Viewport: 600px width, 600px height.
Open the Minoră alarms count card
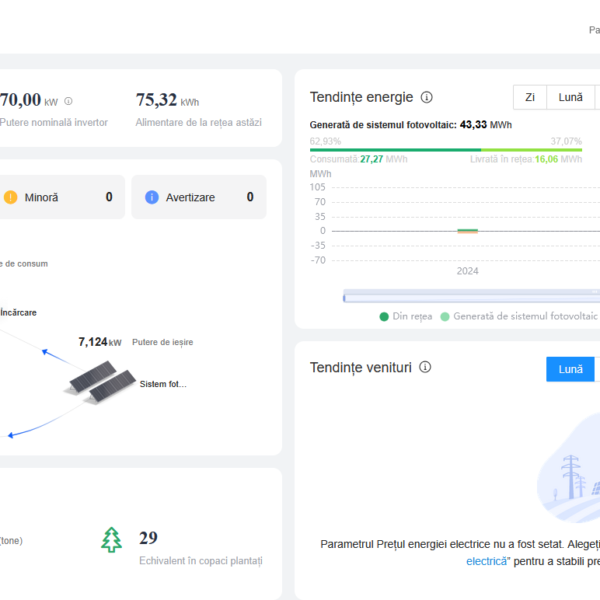[x=60, y=197]
